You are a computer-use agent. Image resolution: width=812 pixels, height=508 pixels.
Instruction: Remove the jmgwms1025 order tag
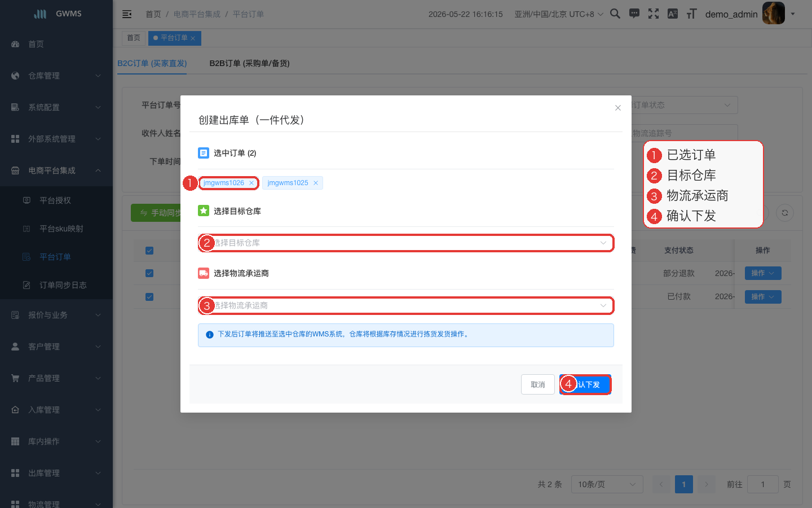click(316, 183)
